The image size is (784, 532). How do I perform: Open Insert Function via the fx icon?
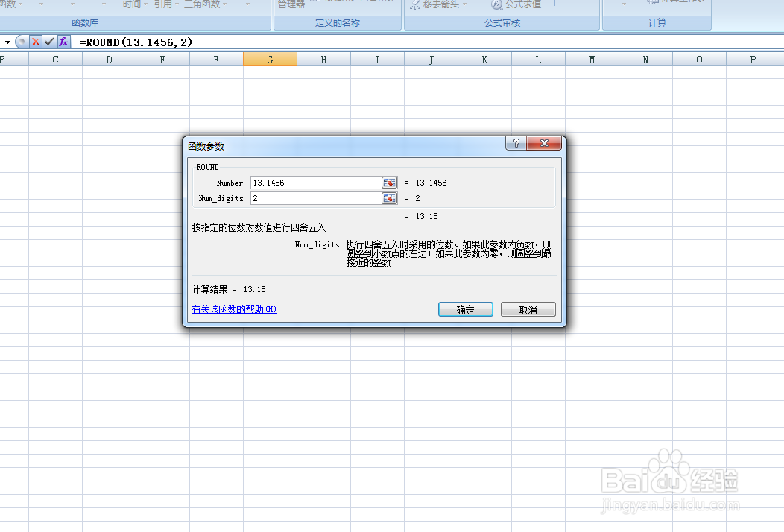[x=63, y=42]
